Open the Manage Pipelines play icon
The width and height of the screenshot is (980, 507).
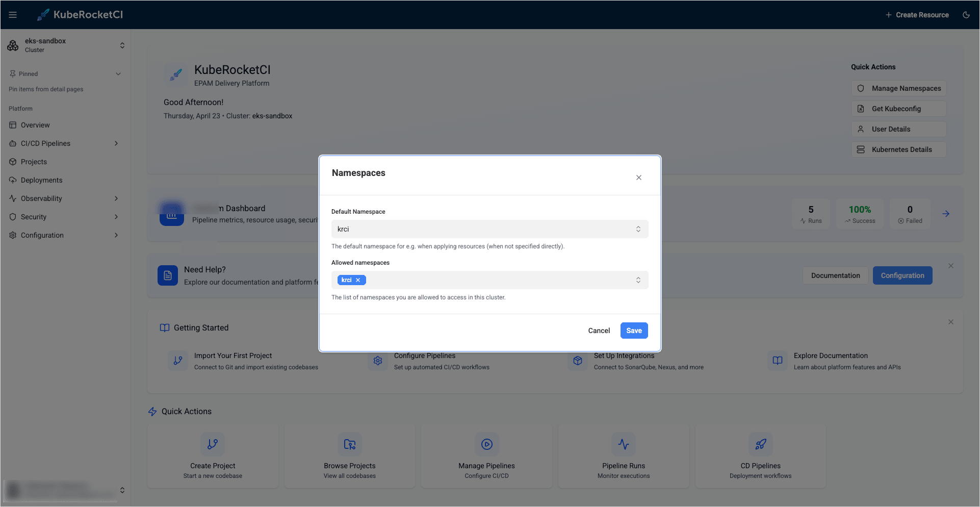coord(486,444)
